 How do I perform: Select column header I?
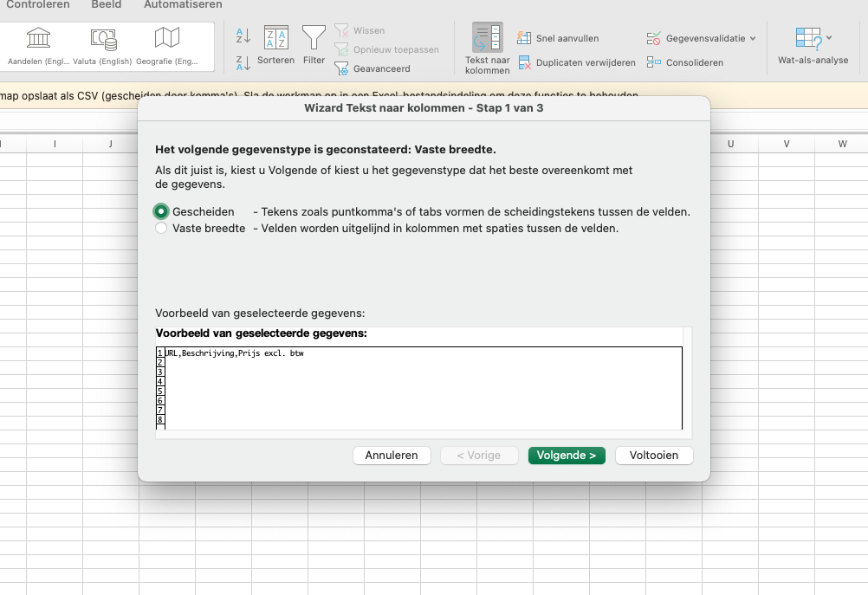55,144
